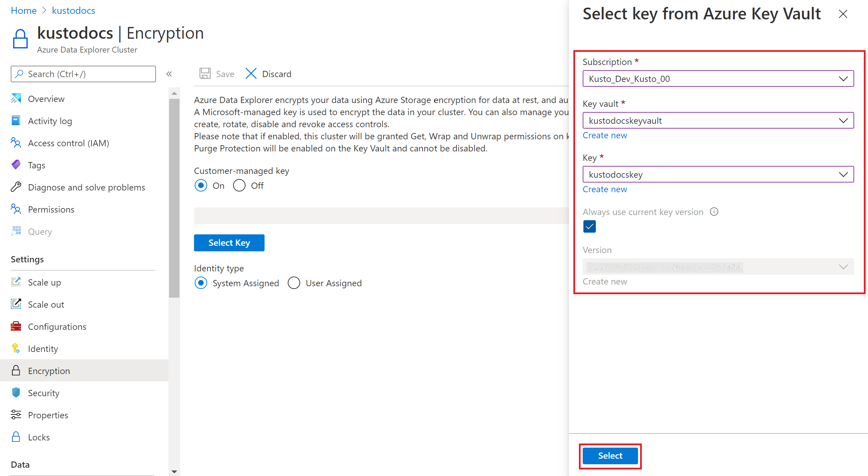Click the Scale up icon in Settings
868x476 pixels.
pos(16,282)
